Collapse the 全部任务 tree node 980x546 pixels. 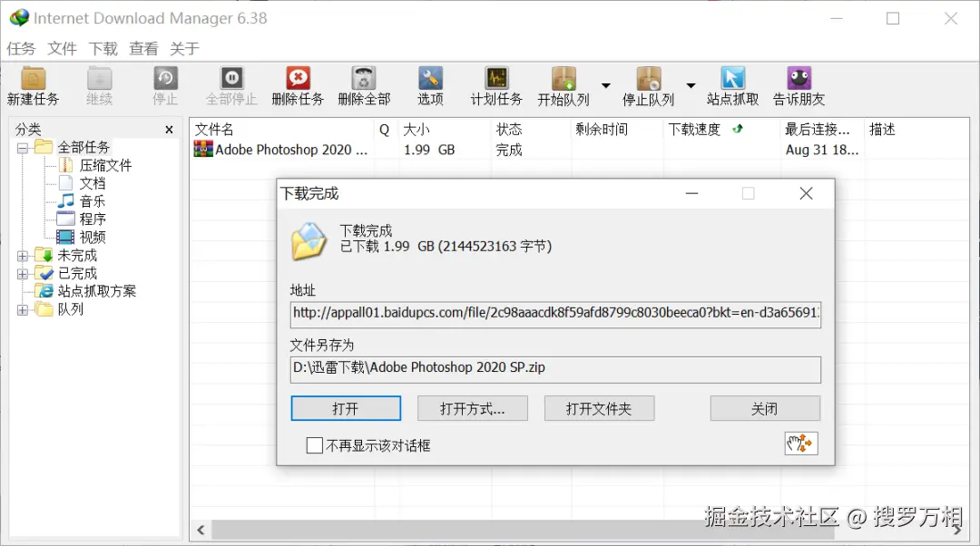coord(23,149)
